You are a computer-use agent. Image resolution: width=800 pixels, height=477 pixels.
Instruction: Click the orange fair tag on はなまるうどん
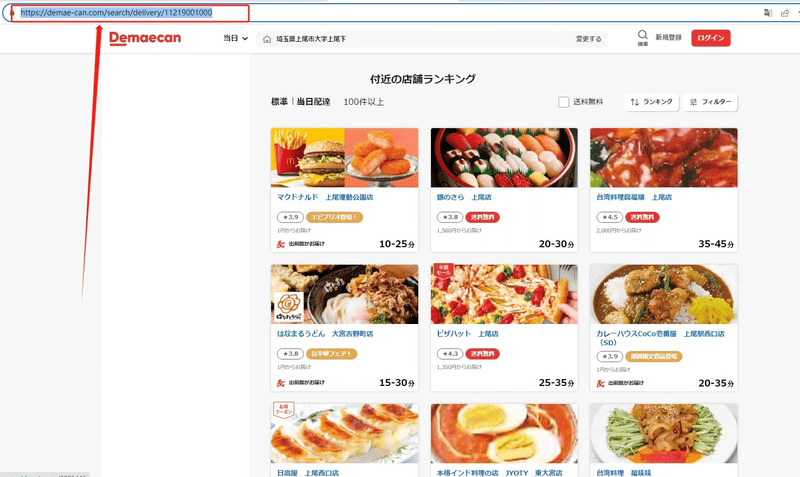coord(332,354)
